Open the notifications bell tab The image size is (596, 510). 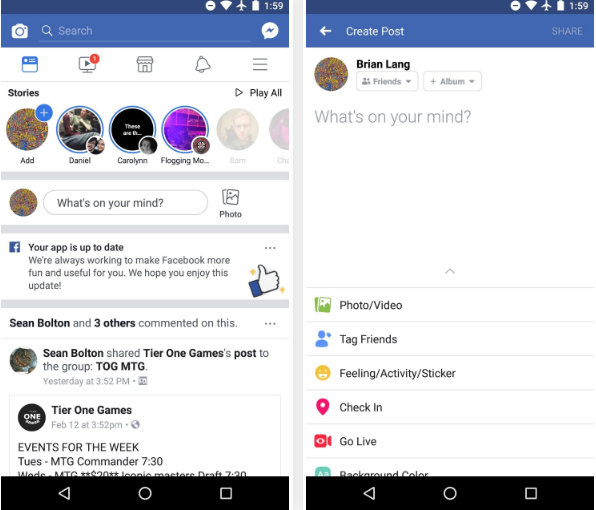tap(203, 64)
